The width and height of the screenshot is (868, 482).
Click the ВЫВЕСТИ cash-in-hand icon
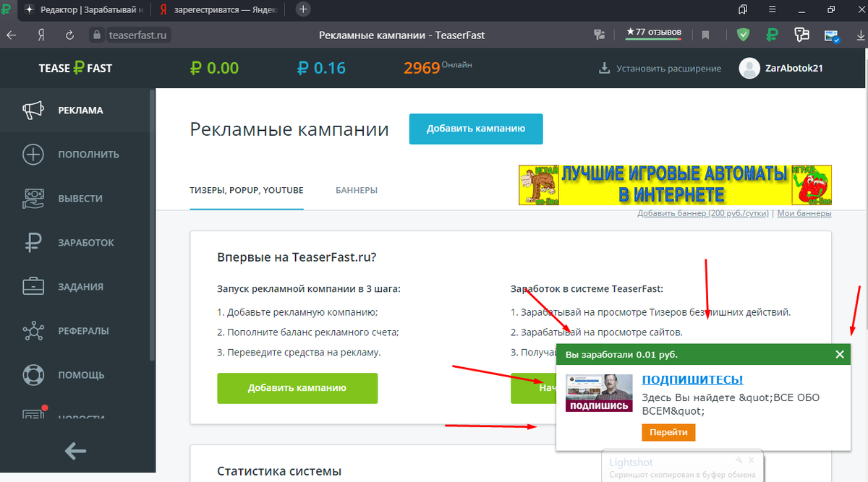tap(33, 199)
